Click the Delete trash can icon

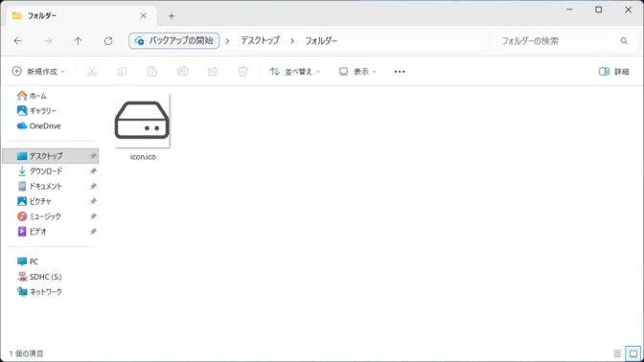(x=242, y=72)
